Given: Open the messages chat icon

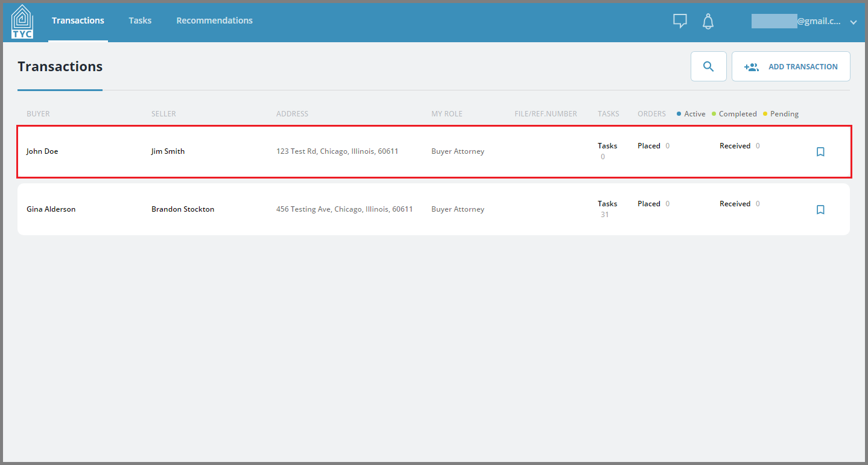Looking at the screenshot, I should (x=680, y=21).
